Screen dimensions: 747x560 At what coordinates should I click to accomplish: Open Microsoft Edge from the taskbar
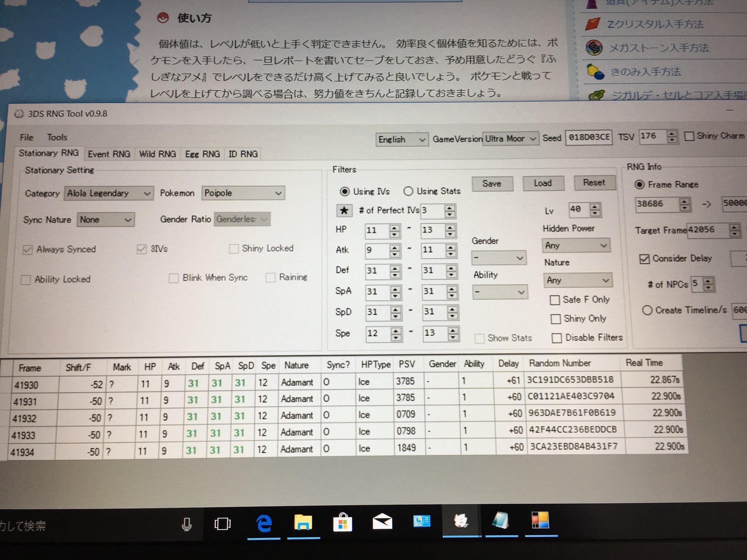click(264, 524)
